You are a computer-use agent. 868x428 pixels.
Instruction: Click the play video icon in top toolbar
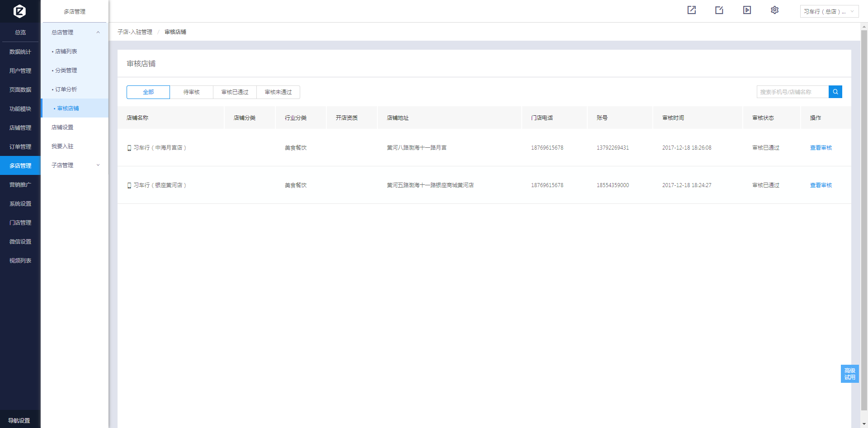747,10
